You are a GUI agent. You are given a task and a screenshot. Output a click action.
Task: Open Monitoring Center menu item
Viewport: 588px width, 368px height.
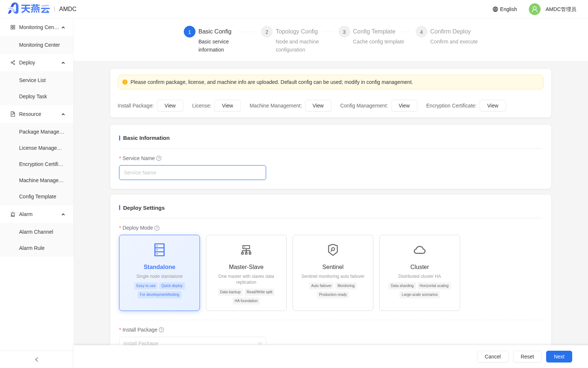[x=37, y=45]
